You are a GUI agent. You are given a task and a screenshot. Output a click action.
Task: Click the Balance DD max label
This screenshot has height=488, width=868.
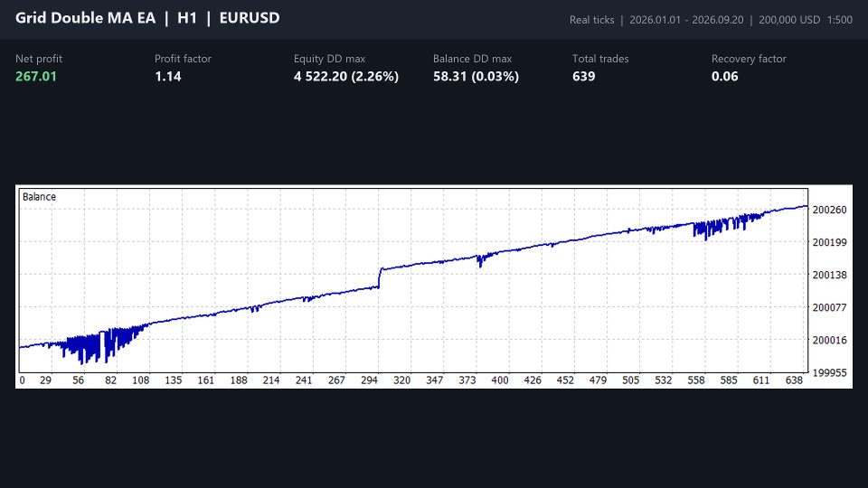(472, 59)
